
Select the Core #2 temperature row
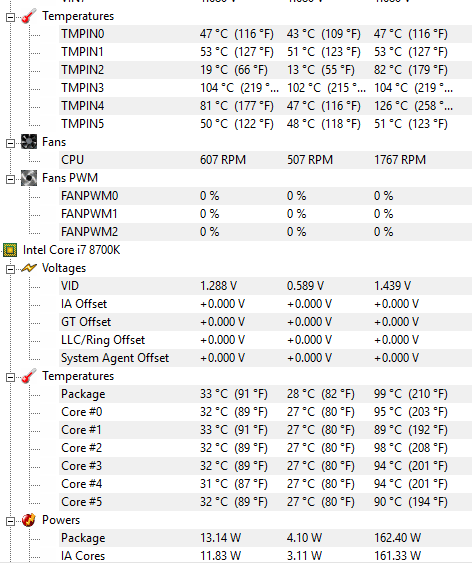pos(266,448)
